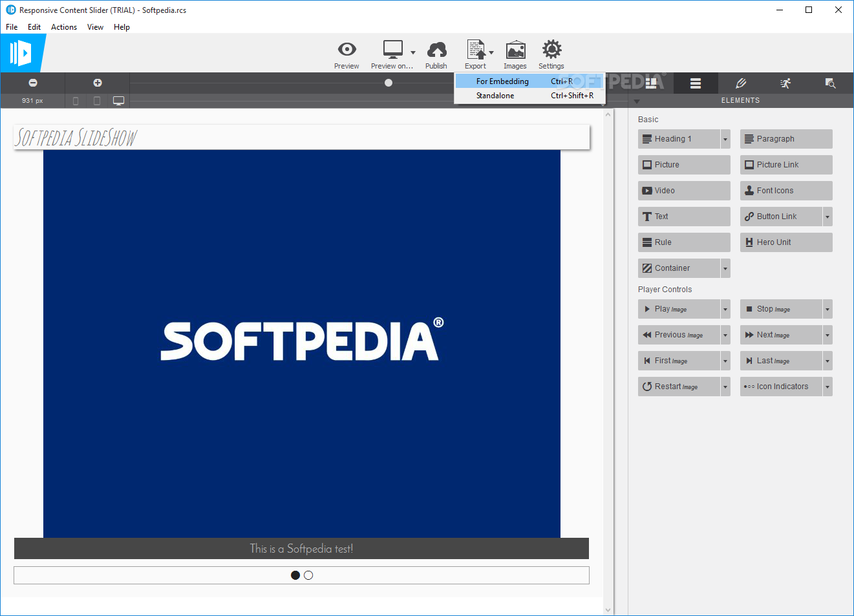Add a Picture element
Viewport: 854px width, 616px height.
684,165
